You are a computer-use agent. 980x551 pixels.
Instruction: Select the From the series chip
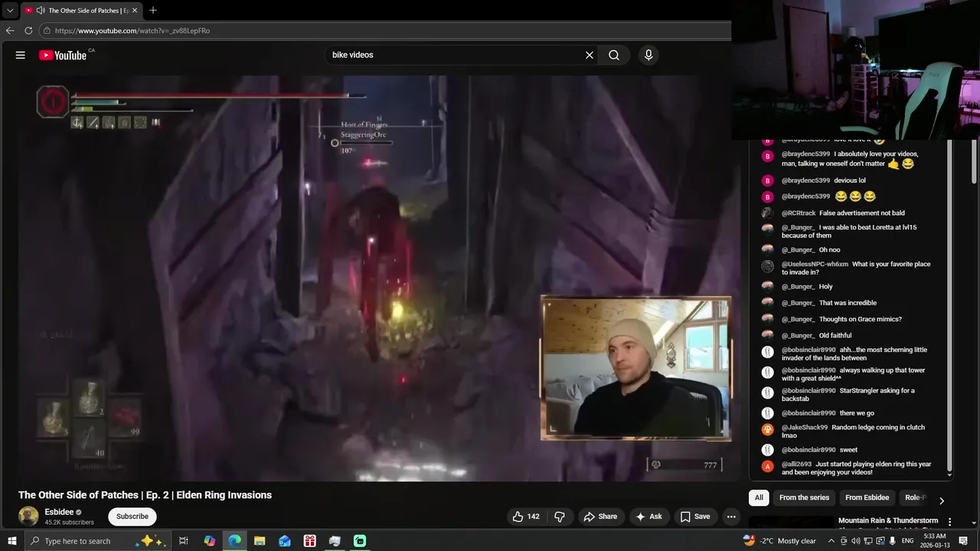tap(804, 497)
